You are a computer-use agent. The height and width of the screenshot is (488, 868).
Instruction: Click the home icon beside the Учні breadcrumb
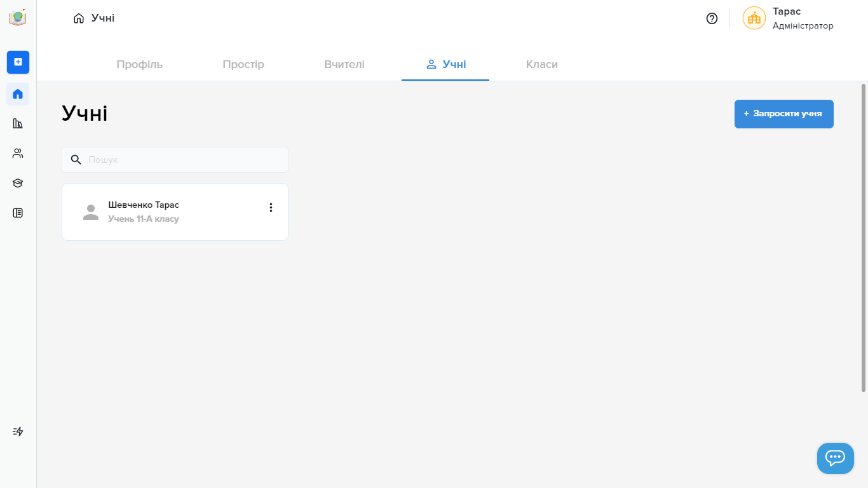(79, 18)
